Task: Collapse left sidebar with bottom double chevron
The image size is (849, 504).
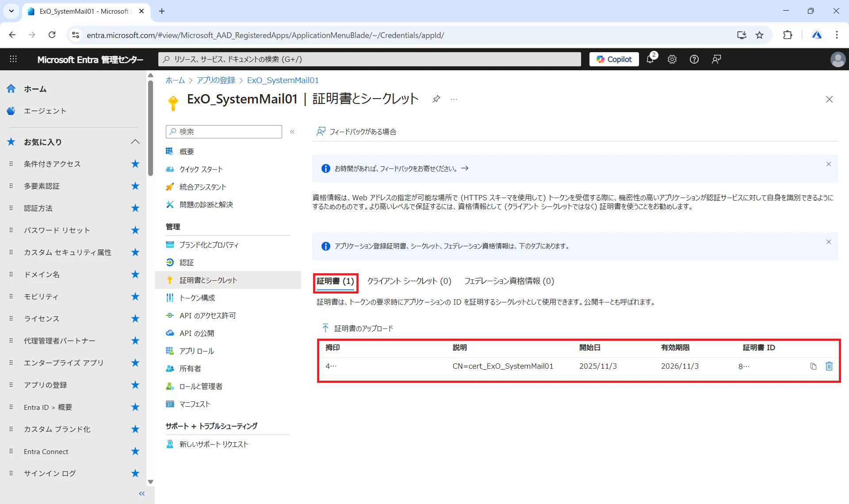Action: (141, 493)
